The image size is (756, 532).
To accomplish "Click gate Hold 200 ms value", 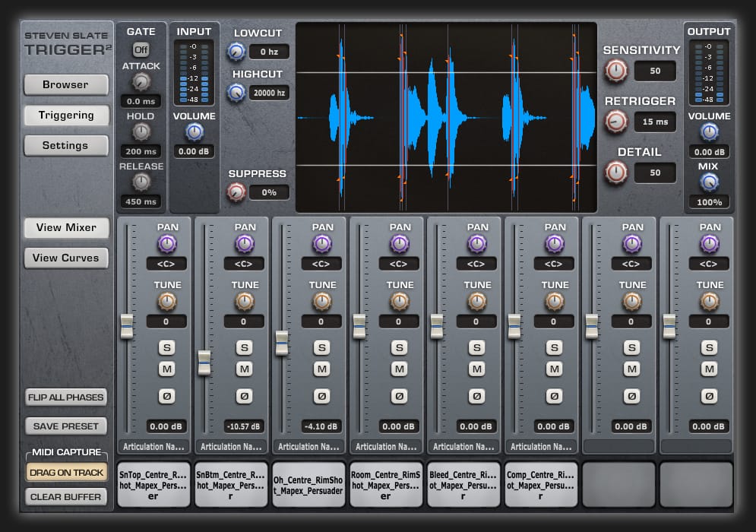I will [x=141, y=151].
